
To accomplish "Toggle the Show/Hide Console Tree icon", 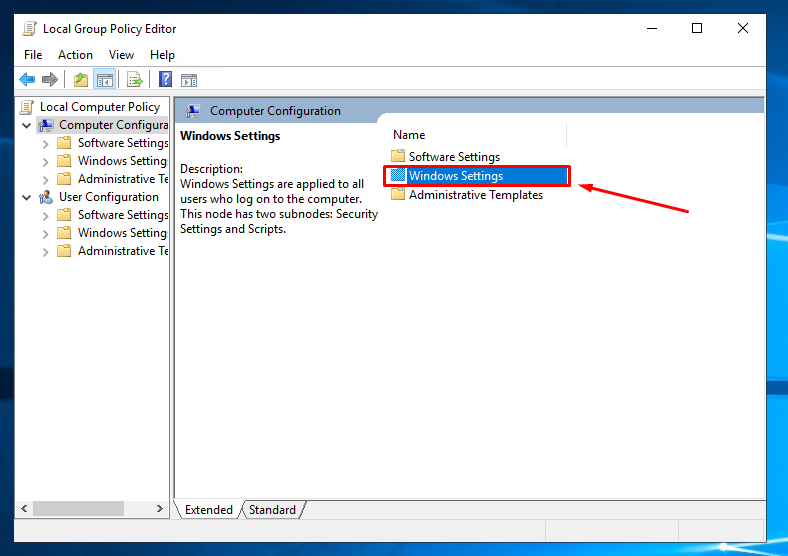I will pos(105,79).
